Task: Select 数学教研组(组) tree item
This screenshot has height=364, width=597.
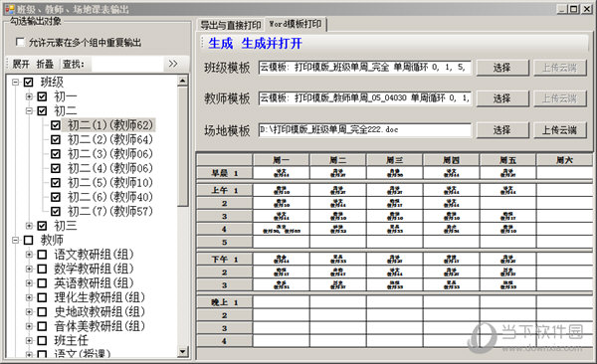Action: (94, 269)
